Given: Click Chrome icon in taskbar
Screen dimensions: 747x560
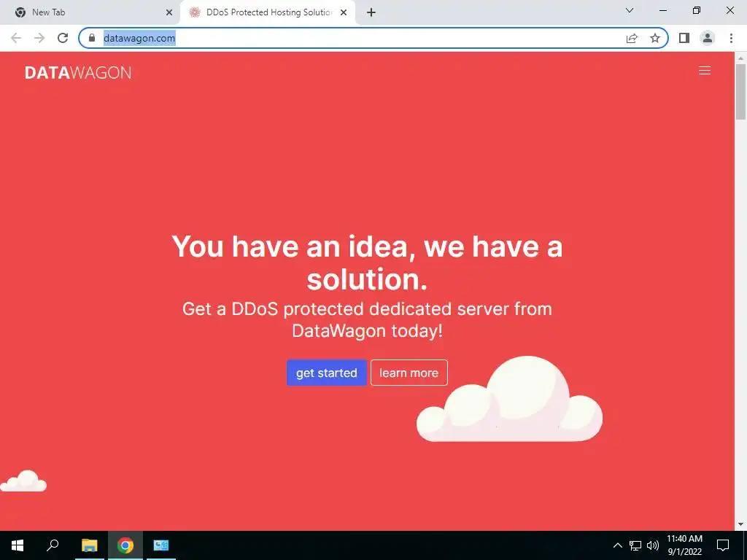Looking at the screenshot, I should 125,545.
